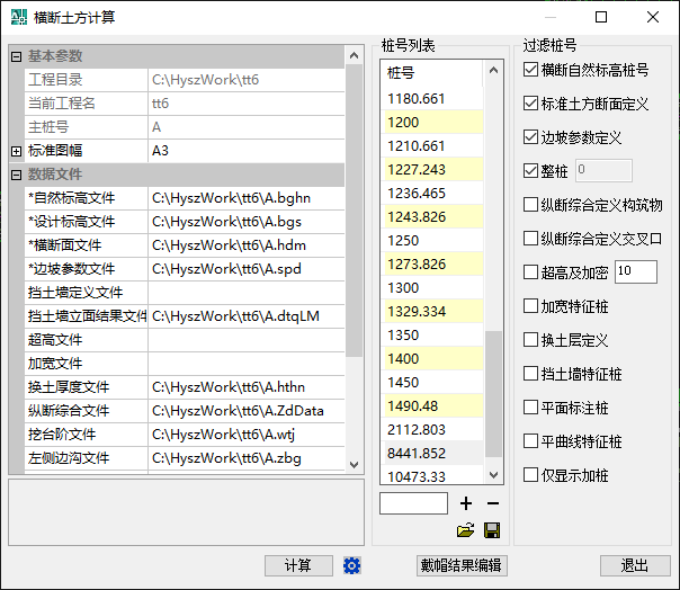Uncheck 横断自然标高桩号 filter

coord(531,71)
